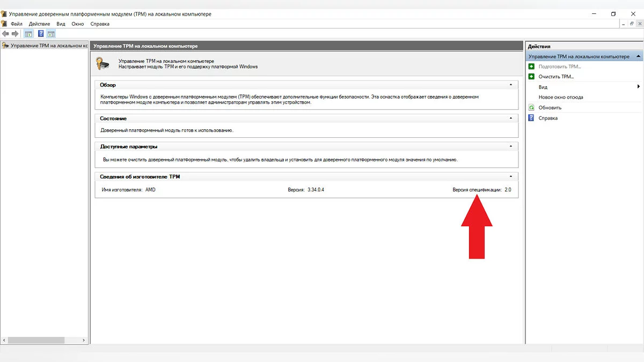Click Новое окно отсюда action
The height and width of the screenshot is (362, 644).
click(x=561, y=97)
